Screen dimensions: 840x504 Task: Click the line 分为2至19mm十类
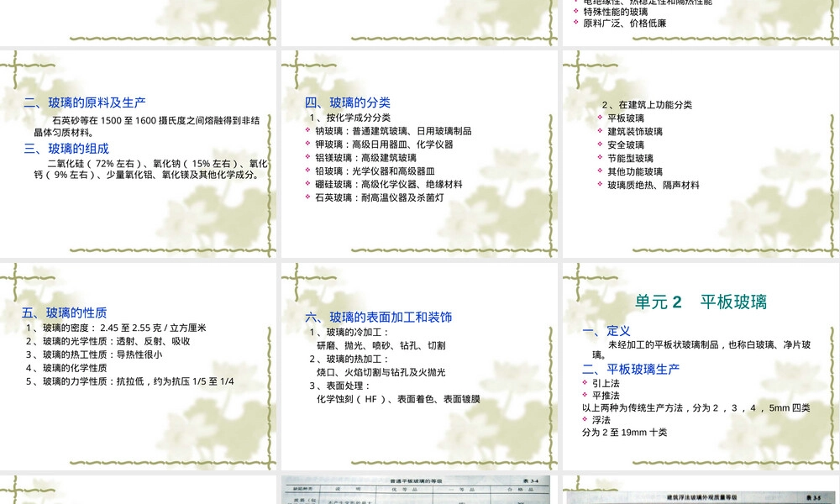(625, 433)
